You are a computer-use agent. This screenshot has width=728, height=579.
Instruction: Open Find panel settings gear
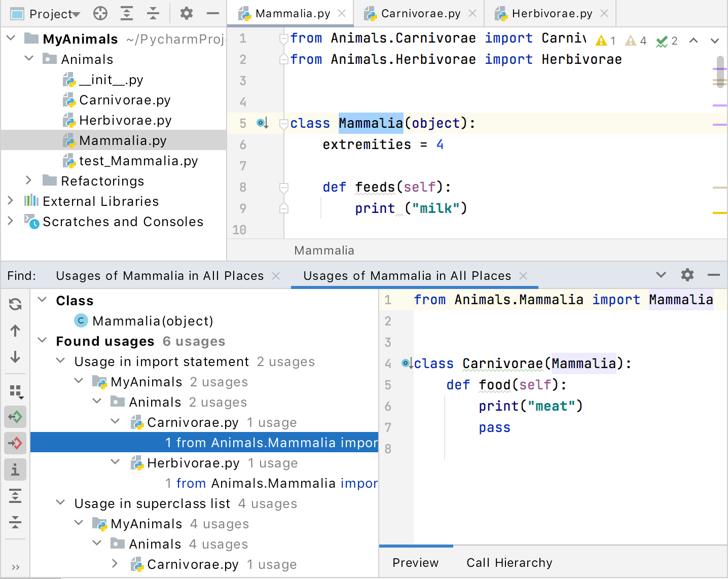coord(687,275)
